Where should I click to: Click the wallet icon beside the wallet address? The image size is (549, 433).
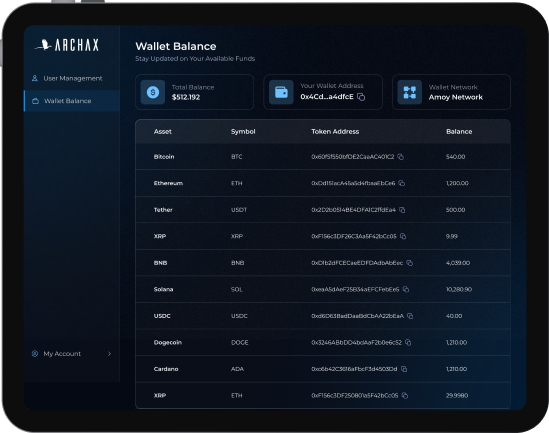(281, 92)
